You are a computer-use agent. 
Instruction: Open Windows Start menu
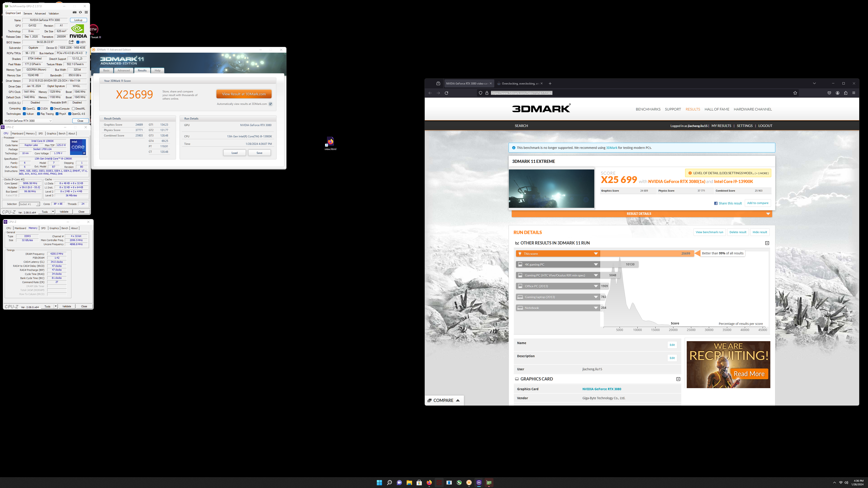coord(380,483)
